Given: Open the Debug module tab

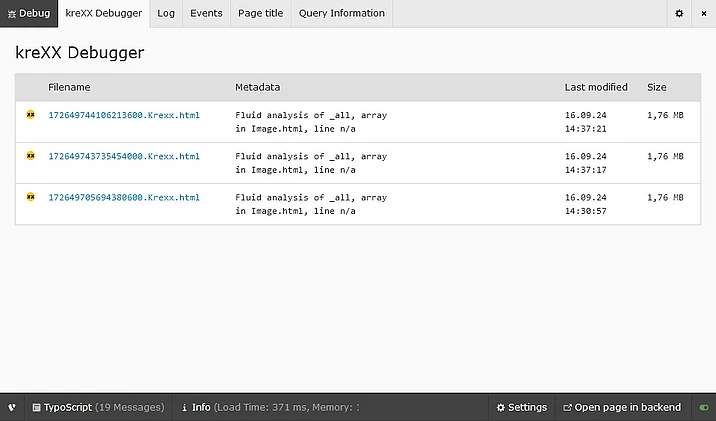Looking at the screenshot, I should click(x=27, y=13).
